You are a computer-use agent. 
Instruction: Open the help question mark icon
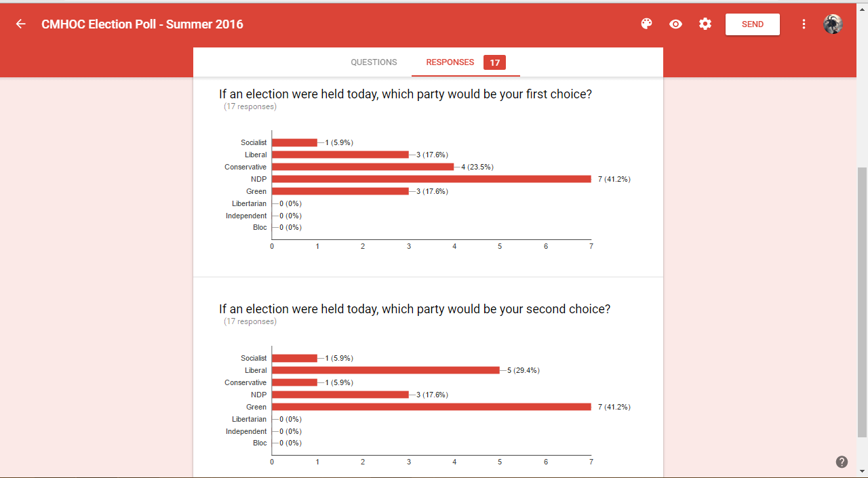842,462
